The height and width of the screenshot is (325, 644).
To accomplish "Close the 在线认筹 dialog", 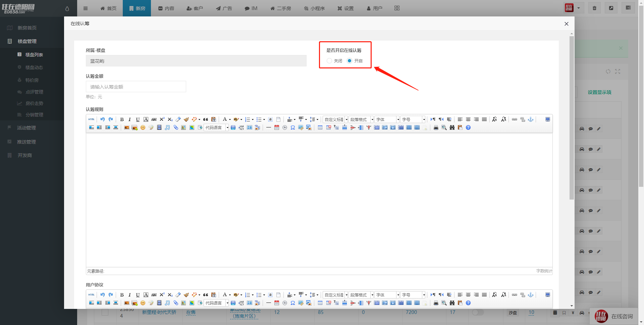I will tap(567, 24).
